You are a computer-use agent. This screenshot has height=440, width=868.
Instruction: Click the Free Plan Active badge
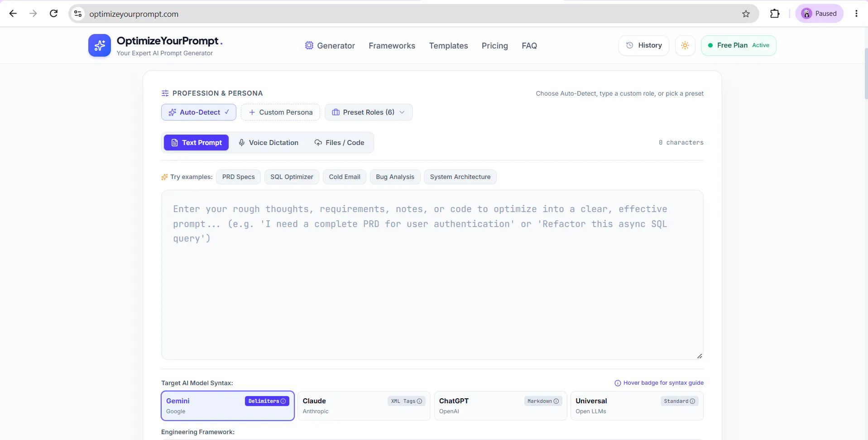click(x=739, y=45)
